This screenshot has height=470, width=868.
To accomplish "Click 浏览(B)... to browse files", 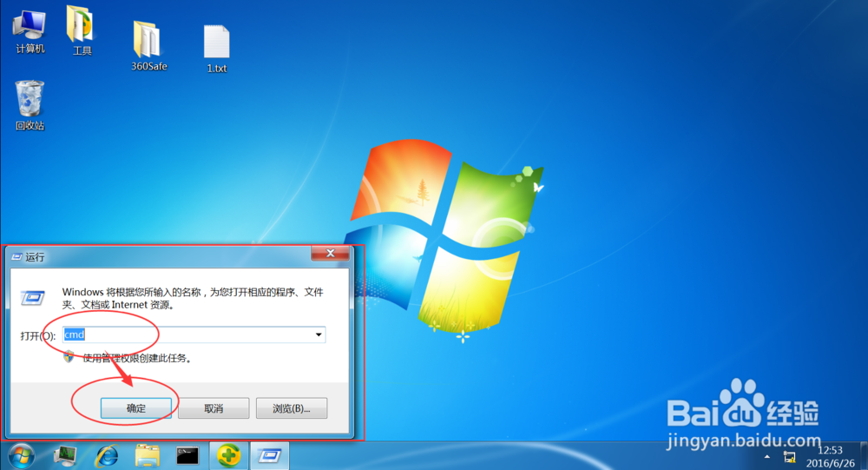I will pyautogui.click(x=292, y=408).
